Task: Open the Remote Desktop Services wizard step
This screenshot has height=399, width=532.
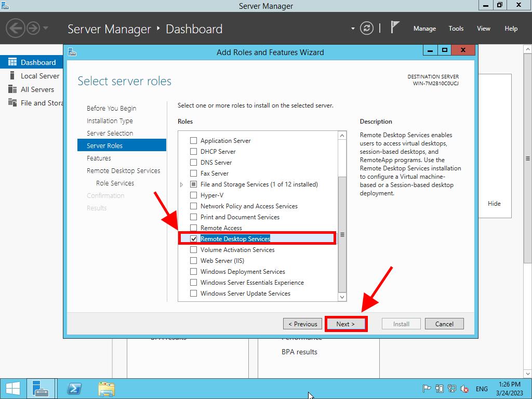Action: [x=123, y=170]
